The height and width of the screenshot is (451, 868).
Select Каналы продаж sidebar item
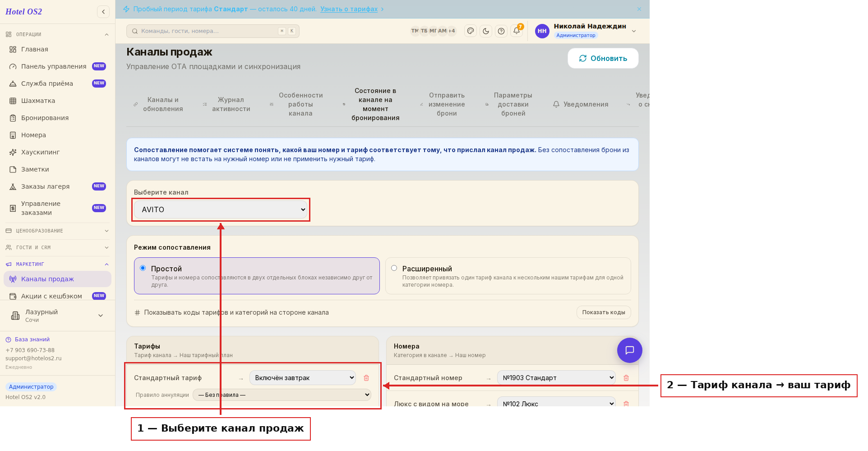58,279
